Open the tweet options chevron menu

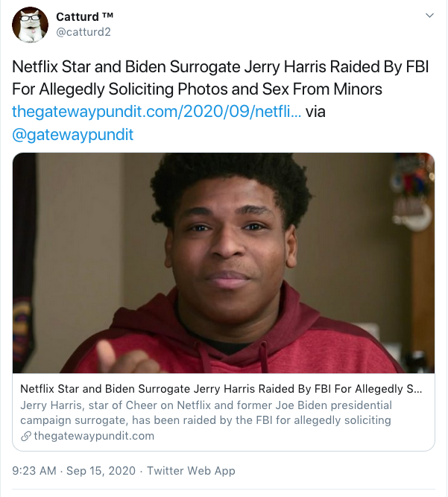point(429,16)
